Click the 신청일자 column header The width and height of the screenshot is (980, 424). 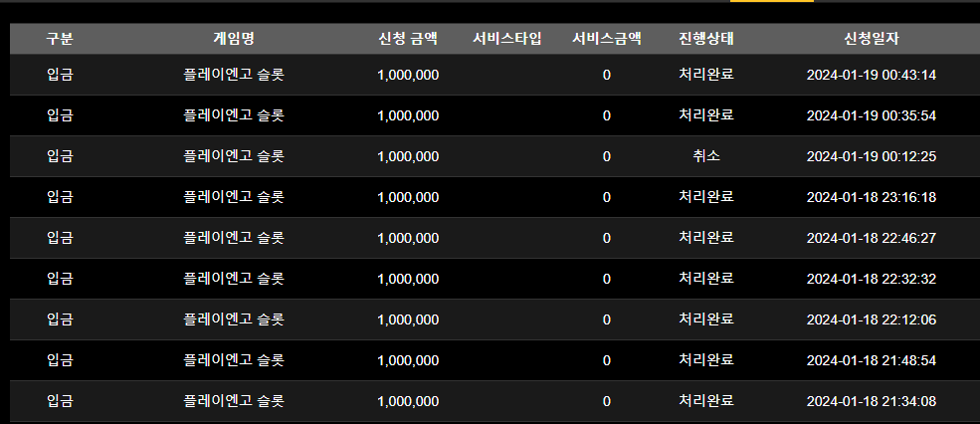(x=872, y=39)
